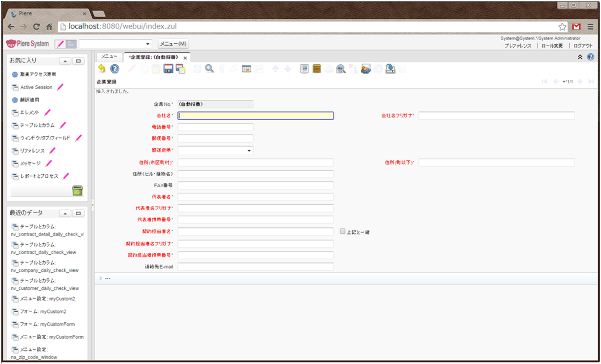The height and width of the screenshot is (364, 601).
Task: Click the pencil icon beside テーブルとカラム favorite
Action: coord(63,125)
